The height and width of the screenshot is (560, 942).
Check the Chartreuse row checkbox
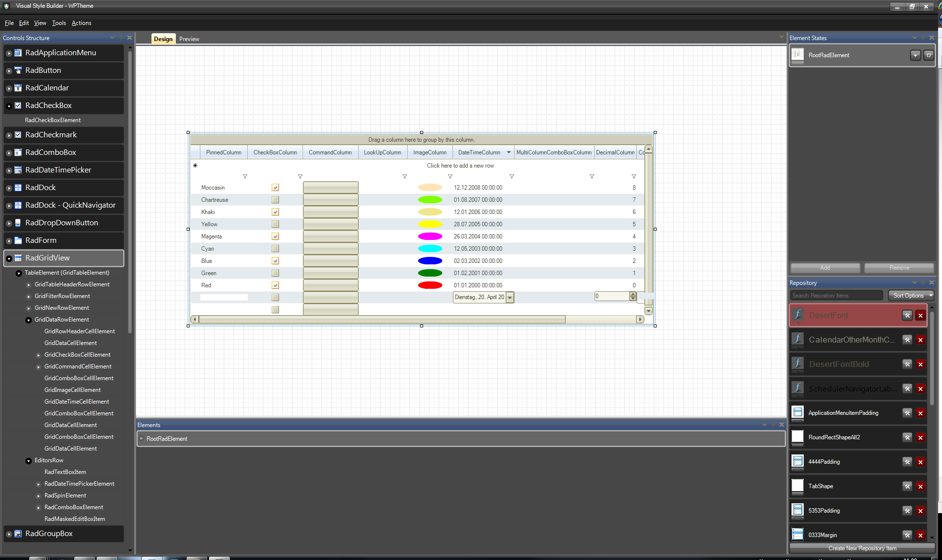[x=275, y=200]
